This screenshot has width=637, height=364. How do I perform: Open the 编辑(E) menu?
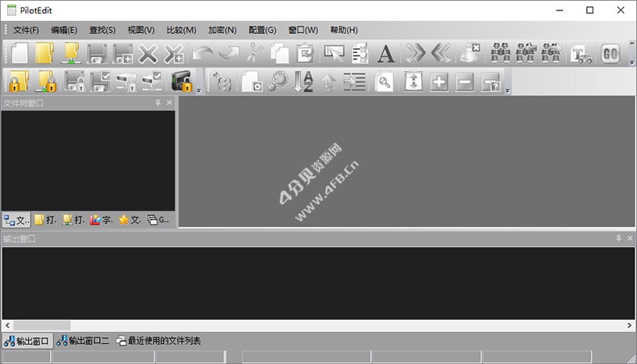point(65,30)
